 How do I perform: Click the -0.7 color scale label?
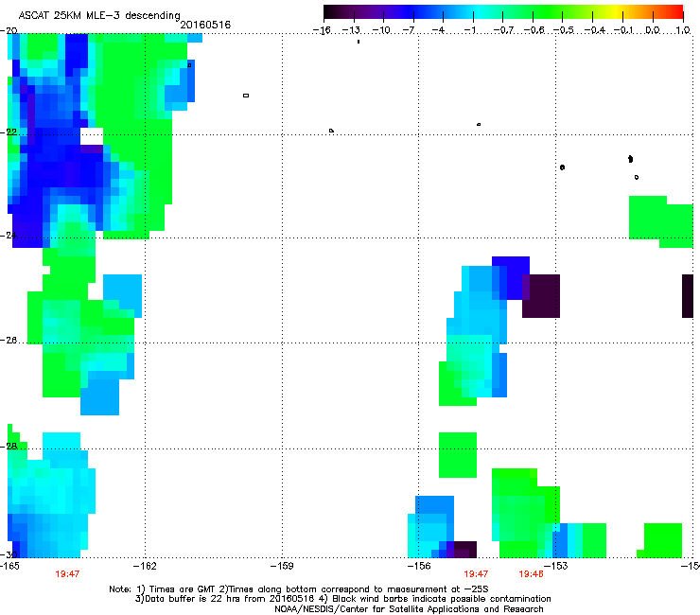click(503, 30)
